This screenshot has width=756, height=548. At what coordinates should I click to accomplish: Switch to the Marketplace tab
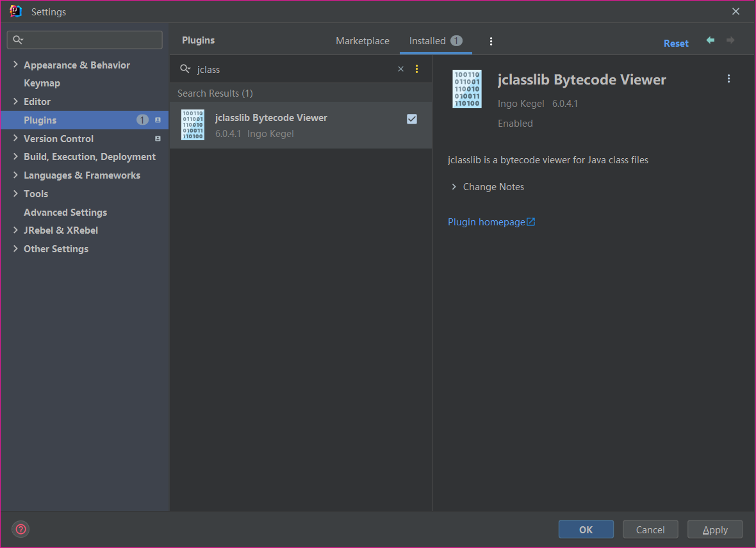[363, 41]
